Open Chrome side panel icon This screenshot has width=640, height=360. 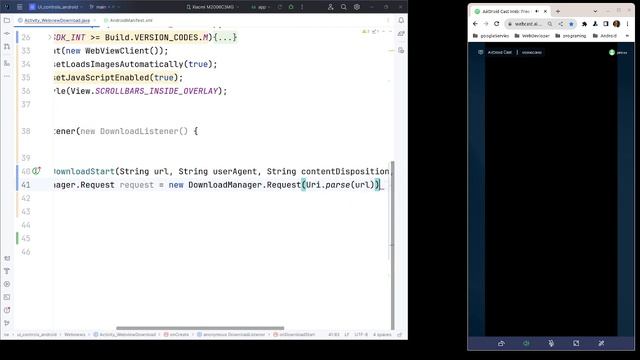(606, 24)
